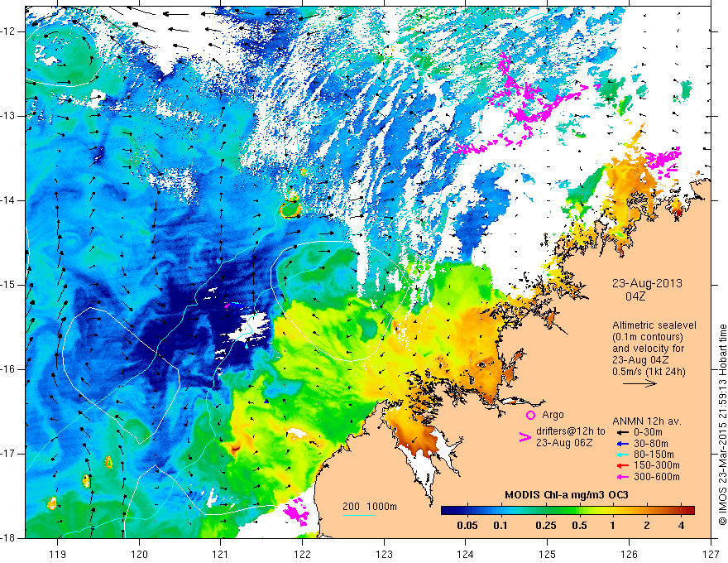Click the 'ANMN 12h av.' legend heading
Viewport: 728px width, 563px height.
coord(647,421)
